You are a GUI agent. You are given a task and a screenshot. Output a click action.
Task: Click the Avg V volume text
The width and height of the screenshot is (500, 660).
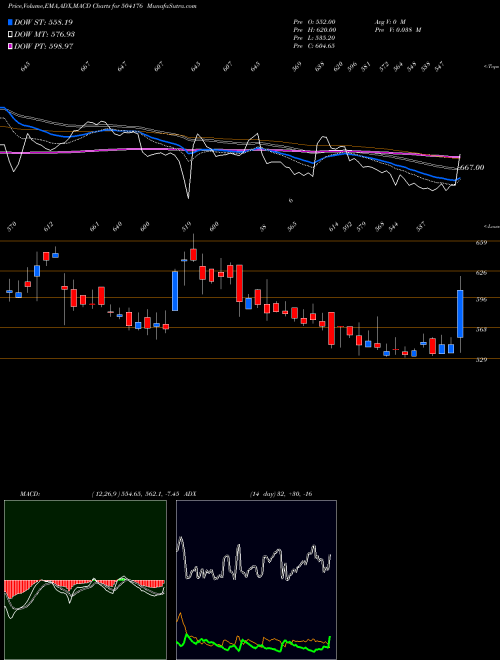389,21
